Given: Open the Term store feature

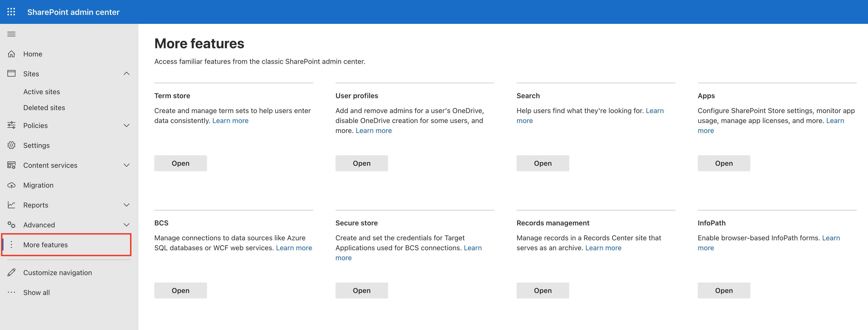Looking at the screenshot, I should pos(181,163).
